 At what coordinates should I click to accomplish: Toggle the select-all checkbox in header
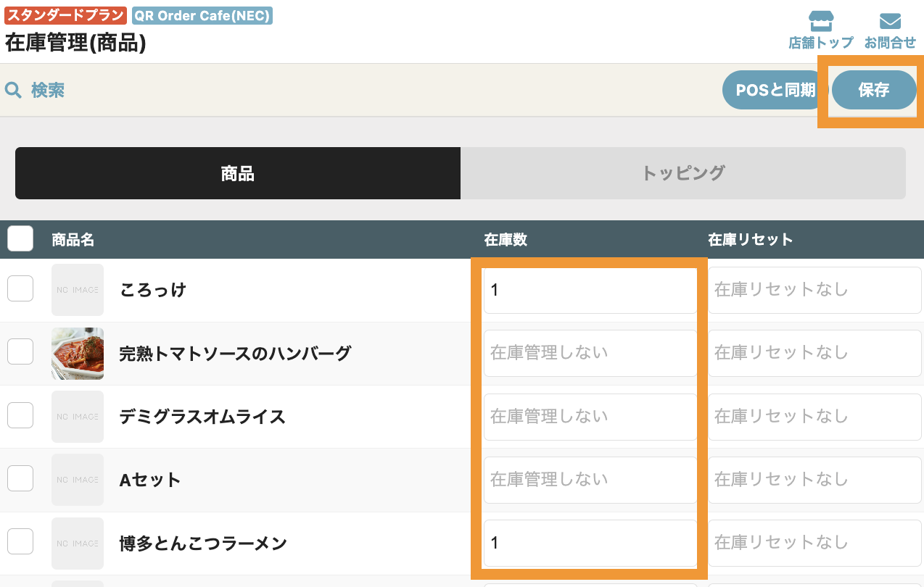pyautogui.click(x=20, y=238)
